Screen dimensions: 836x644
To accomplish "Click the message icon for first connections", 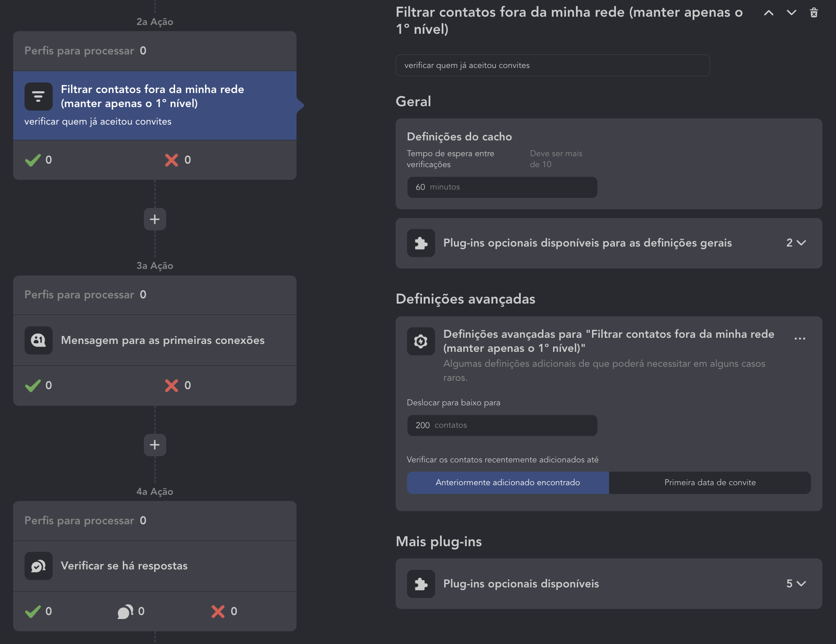I will coord(39,340).
